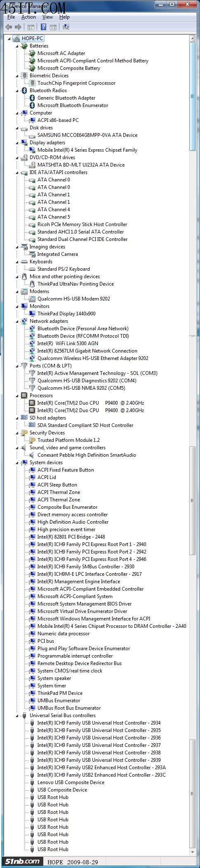Viewport: 200px width, 868px height.
Task: Click the TouchChip Fingerprint Coprocessor icon
Action: click(x=33, y=83)
